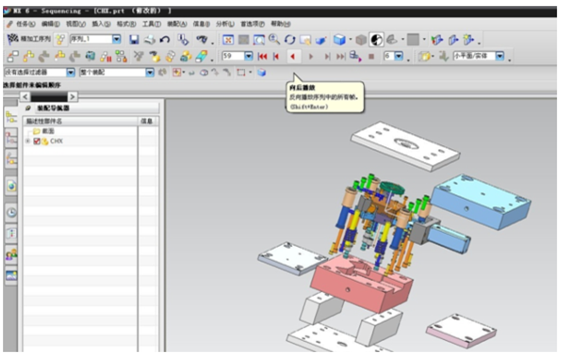
Task: Open the 工具 (Tools) menu
Action: [151, 24]
